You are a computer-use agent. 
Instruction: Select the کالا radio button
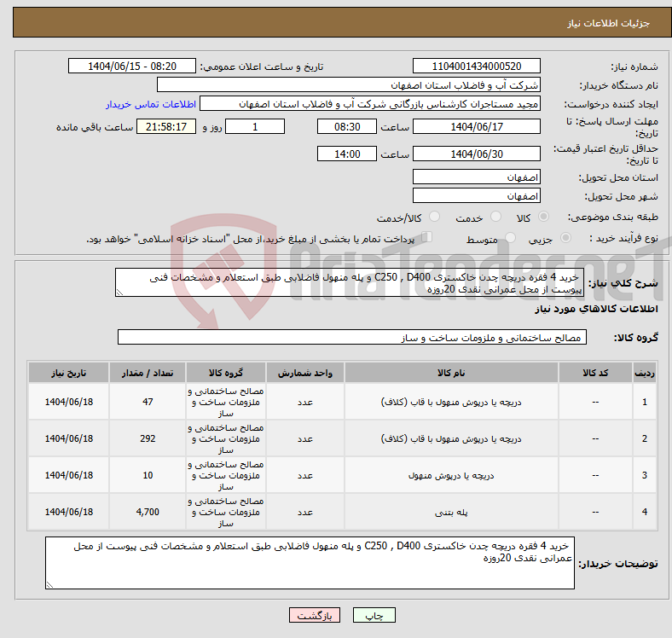(x=544, y=217)
